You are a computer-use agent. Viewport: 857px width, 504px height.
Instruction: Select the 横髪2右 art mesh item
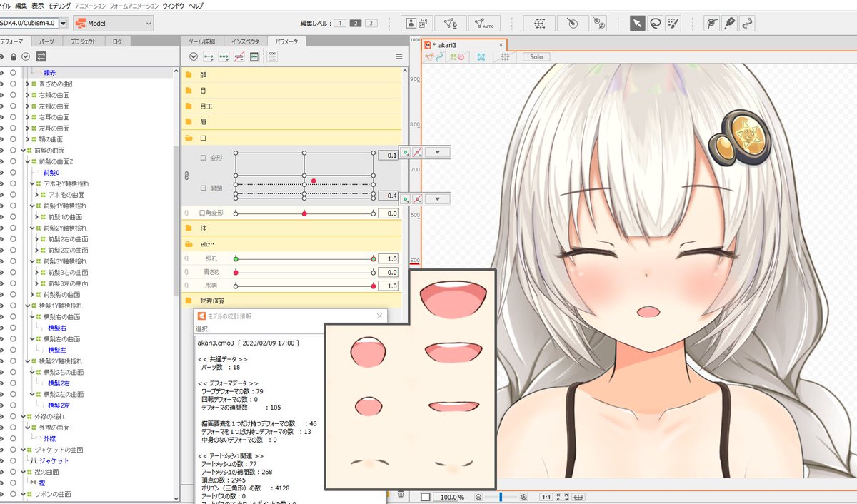(x=59, y=383)
